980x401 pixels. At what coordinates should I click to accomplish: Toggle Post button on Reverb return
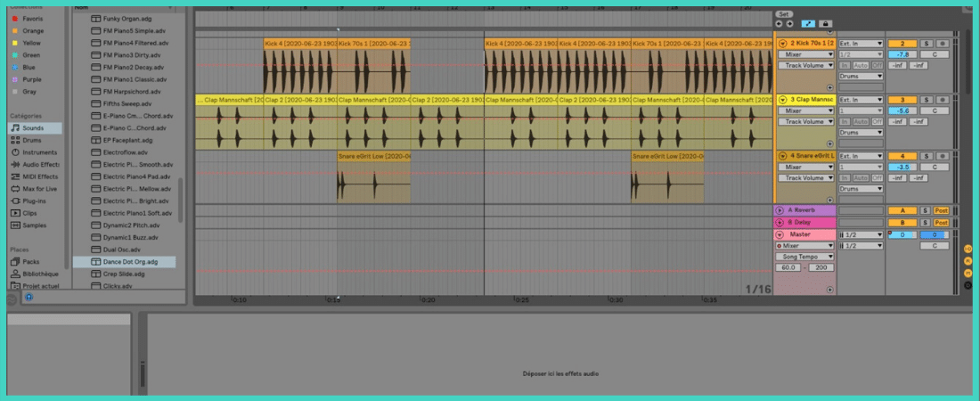point(941,210)
